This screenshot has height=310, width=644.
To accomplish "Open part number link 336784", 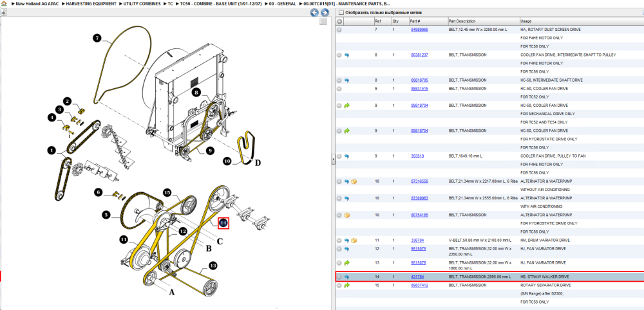I will coord(417,241).
